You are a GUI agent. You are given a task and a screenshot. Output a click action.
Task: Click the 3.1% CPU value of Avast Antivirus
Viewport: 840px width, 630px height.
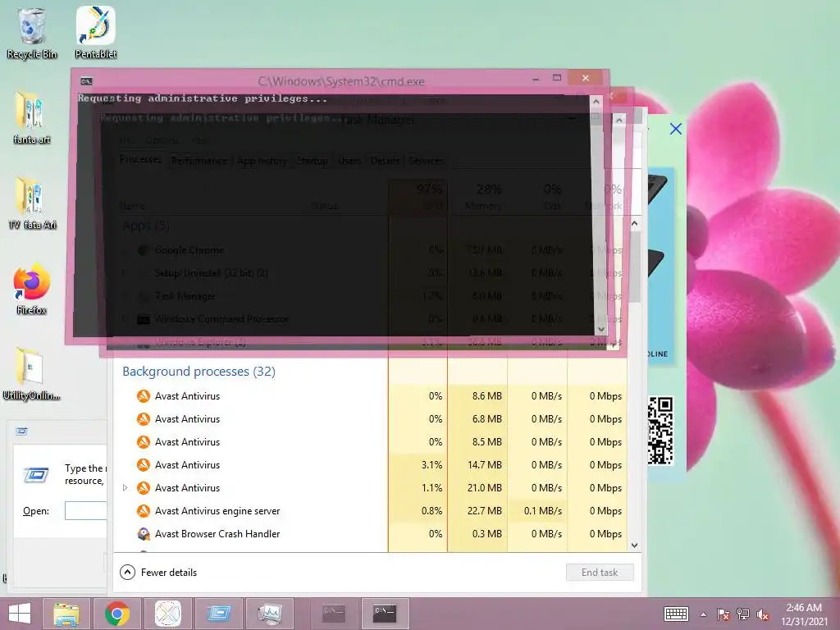[431, 465]
